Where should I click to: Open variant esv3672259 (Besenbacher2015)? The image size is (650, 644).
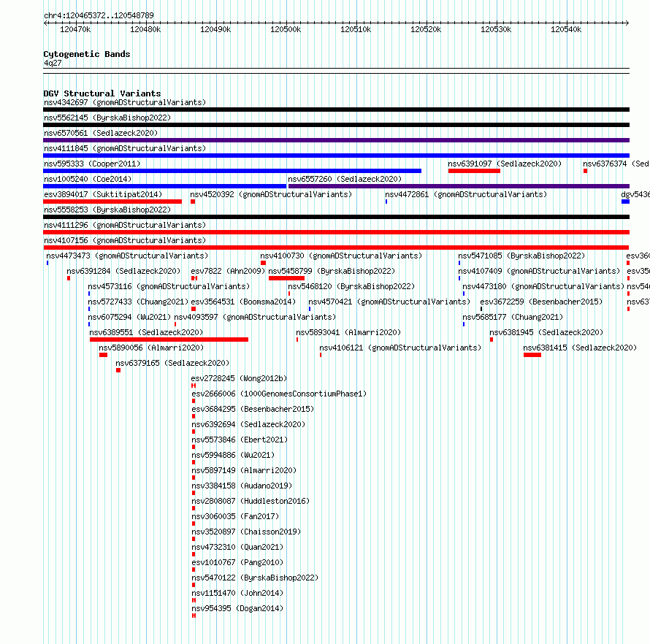(x=541, y=302)
